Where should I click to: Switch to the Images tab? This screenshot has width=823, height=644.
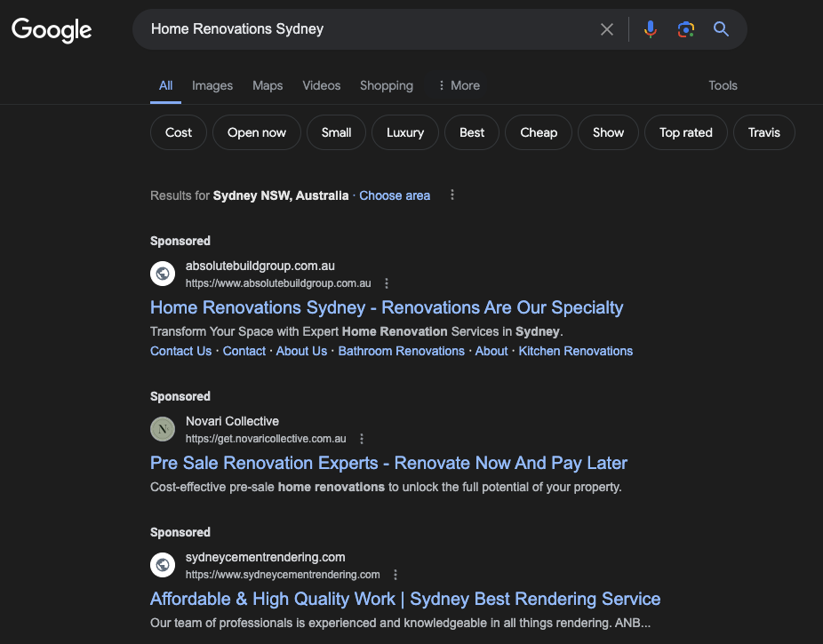[x=212, y=85]
